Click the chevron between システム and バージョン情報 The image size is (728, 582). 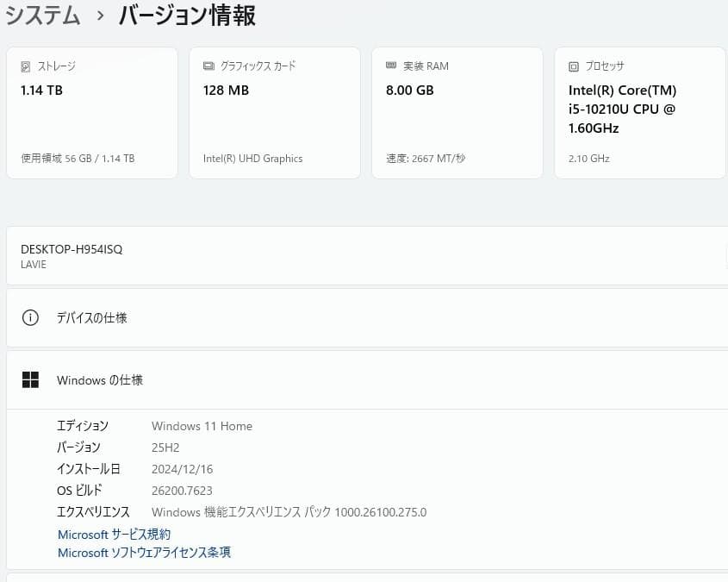(100, 16)
